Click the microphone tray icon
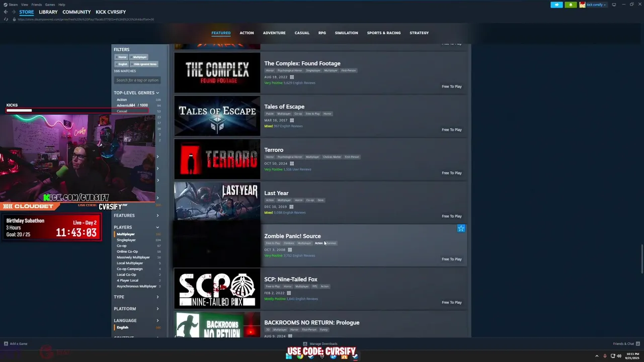 pos(605,356)
